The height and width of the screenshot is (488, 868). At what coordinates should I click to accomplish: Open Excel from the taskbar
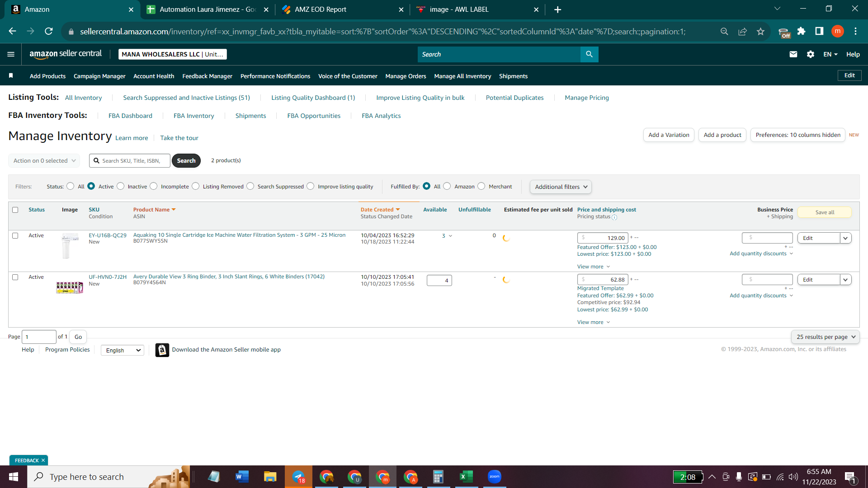pyautogui.click(x=466, y=477)
